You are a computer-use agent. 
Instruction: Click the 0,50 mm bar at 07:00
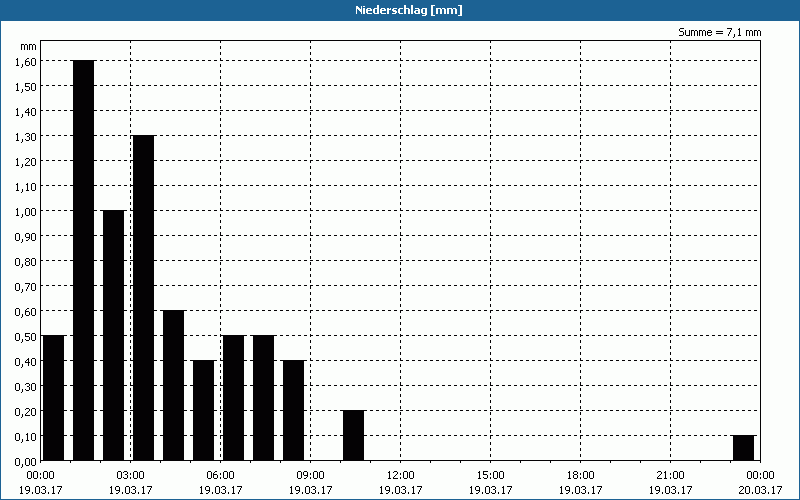coord(263,398)
